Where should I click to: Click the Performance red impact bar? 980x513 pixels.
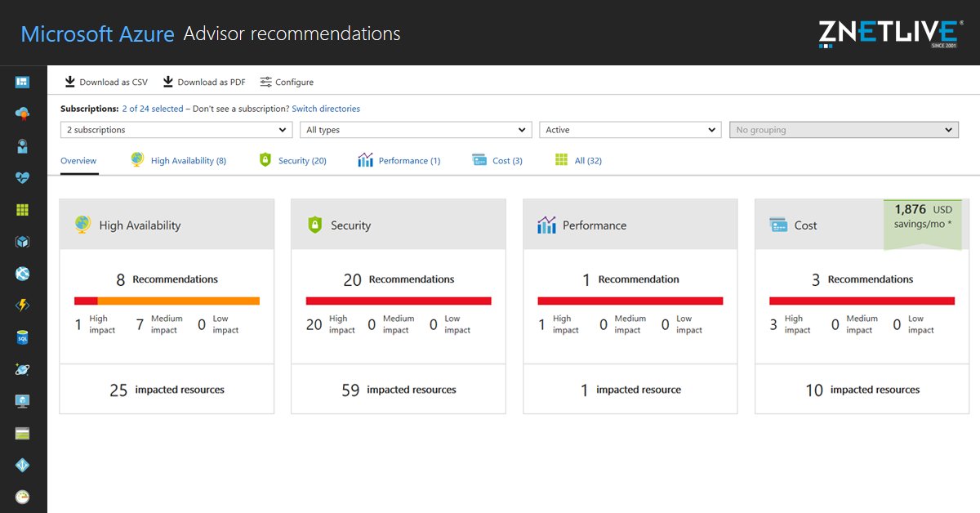point(630,301)
